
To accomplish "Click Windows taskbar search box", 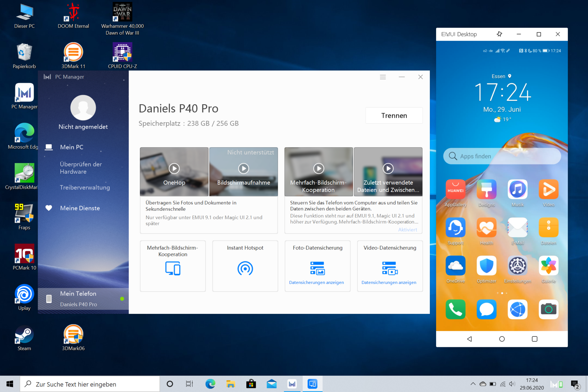I will click(x=90, y=384).
